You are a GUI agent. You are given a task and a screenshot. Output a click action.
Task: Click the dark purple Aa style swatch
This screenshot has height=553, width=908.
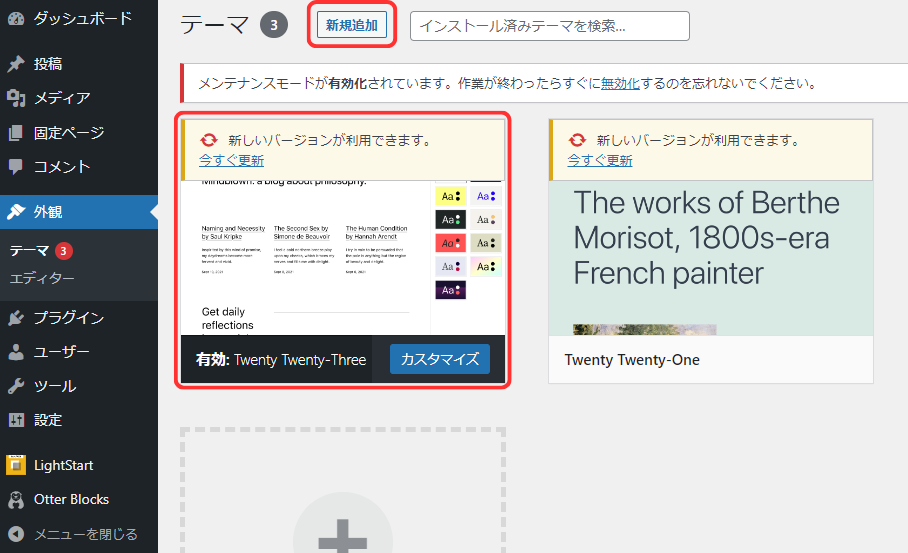[451, 290]
